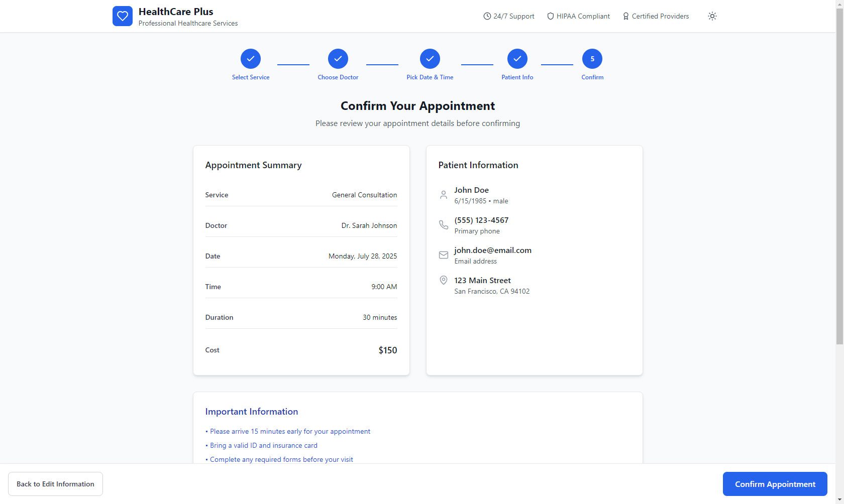
Task: Click the 9:00 AM time value
Action: pyautogui.click(x=384, y=287)
